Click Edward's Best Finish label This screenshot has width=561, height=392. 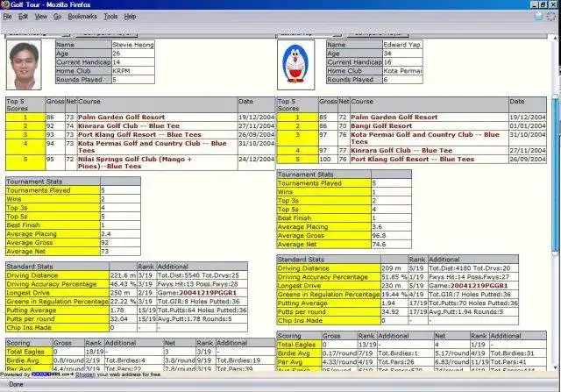[323, 218]
